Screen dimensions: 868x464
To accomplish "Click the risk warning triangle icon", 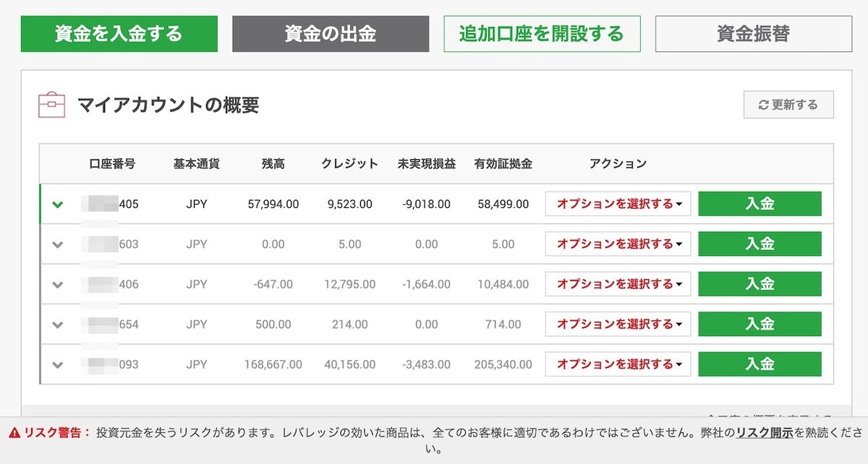I will click(x=14, y=433).
